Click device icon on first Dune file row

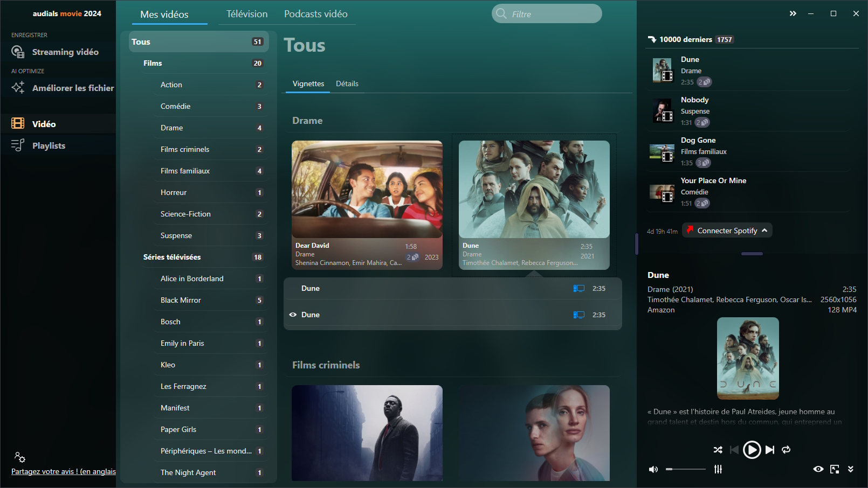click(578, 289)
